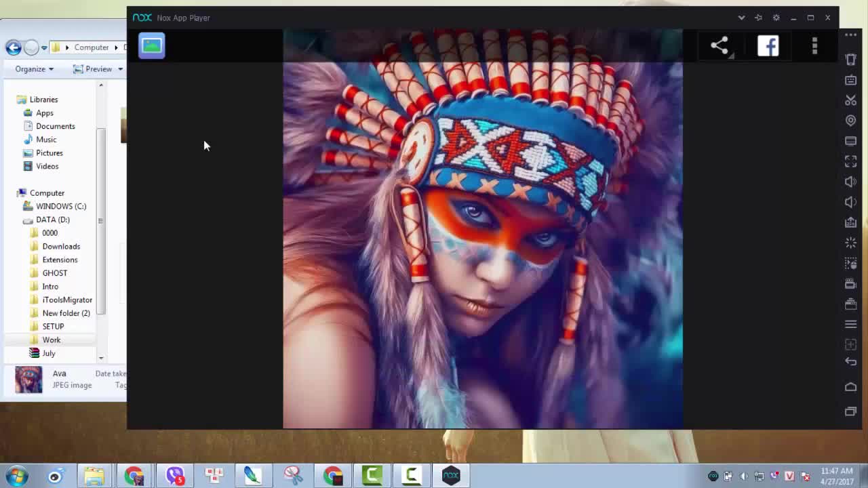
Task: Open the iToolsMigrator folder
Action: click(x=67, y=300)
